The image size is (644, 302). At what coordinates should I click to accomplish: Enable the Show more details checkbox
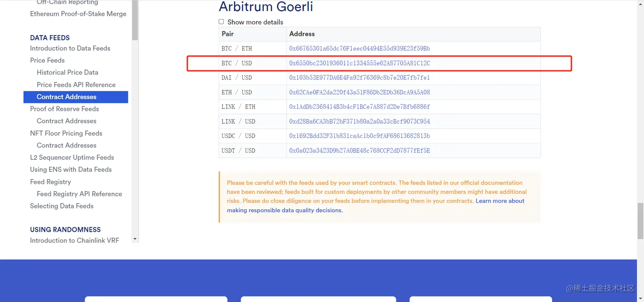(x=221, y=22)
